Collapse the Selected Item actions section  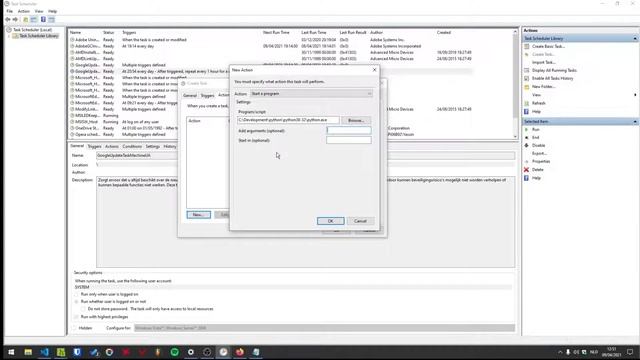point(635,122)
